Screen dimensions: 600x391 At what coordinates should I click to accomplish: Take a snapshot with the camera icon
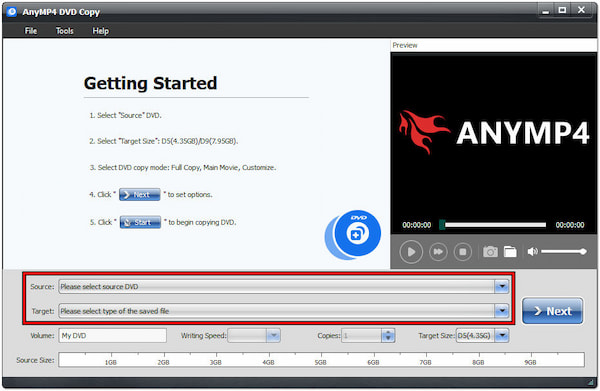[x=490, y=251]
